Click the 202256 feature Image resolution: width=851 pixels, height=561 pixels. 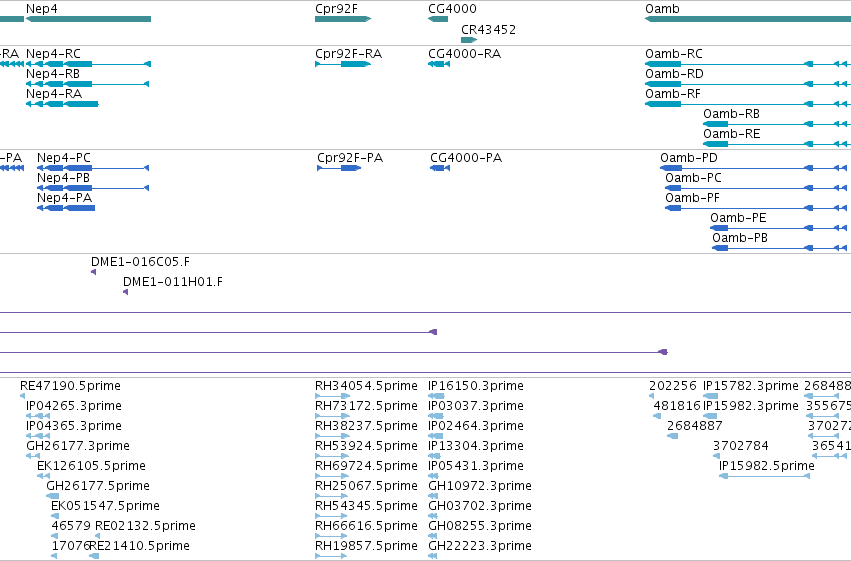tap(651, 396)
